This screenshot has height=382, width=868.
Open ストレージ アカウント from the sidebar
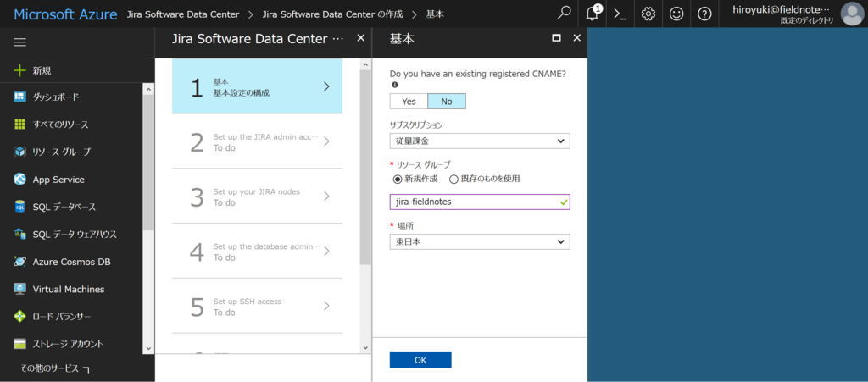click(71, 344)
